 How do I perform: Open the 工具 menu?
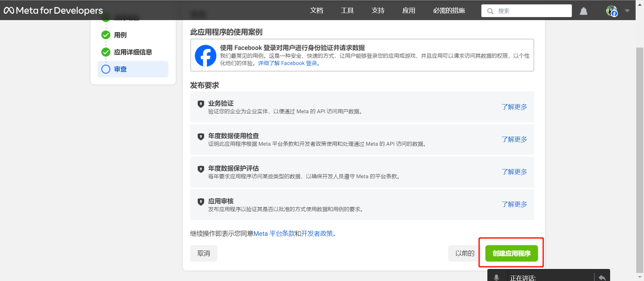pos(347,11)
